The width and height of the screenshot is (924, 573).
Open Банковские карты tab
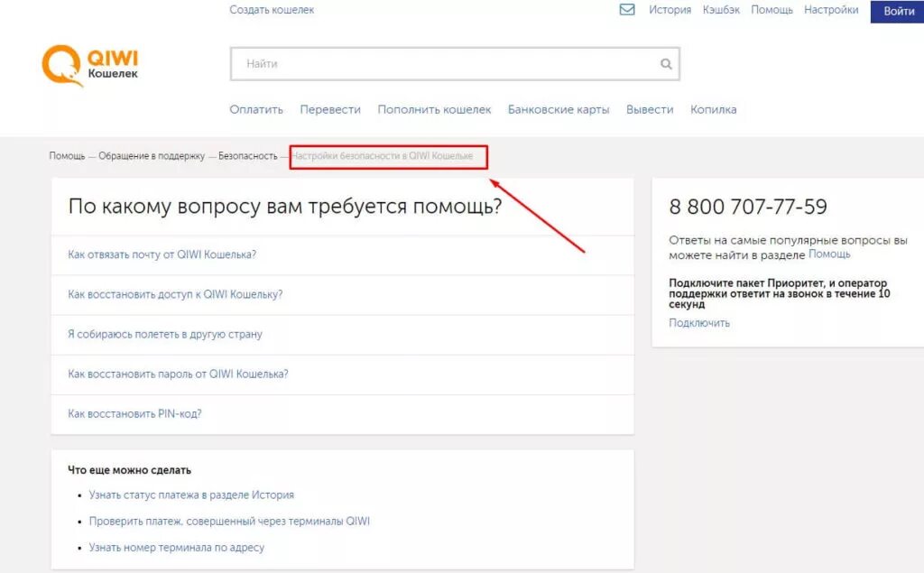pyautogui.click(x=559, y=110)
